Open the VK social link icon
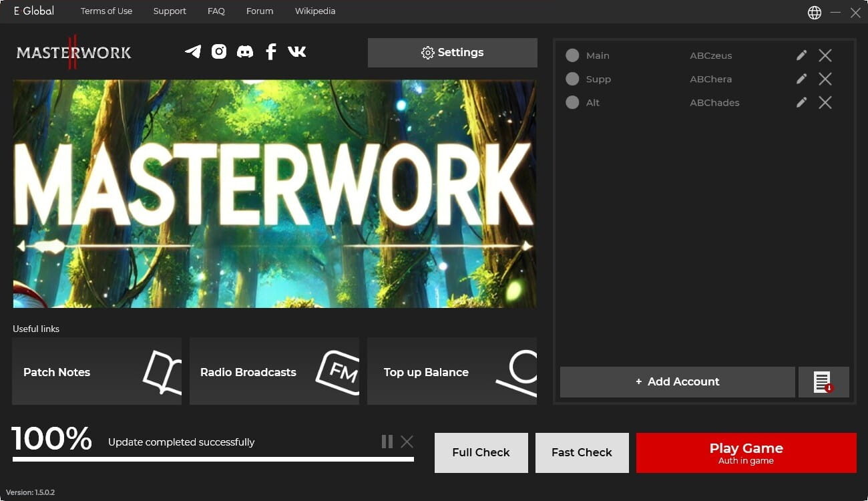 tap(297, 51)
